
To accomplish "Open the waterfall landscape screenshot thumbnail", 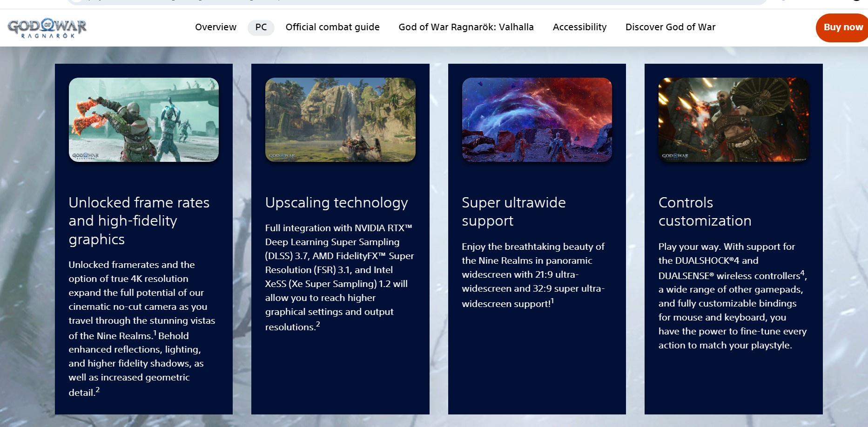I will (x=340, y=120).
